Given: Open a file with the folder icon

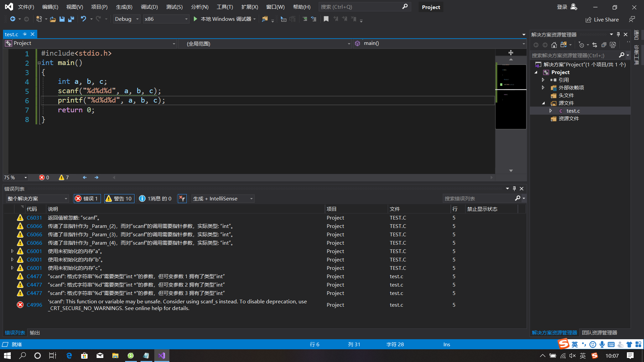Looking at the screenshot, I should click(x=53, y=19).
